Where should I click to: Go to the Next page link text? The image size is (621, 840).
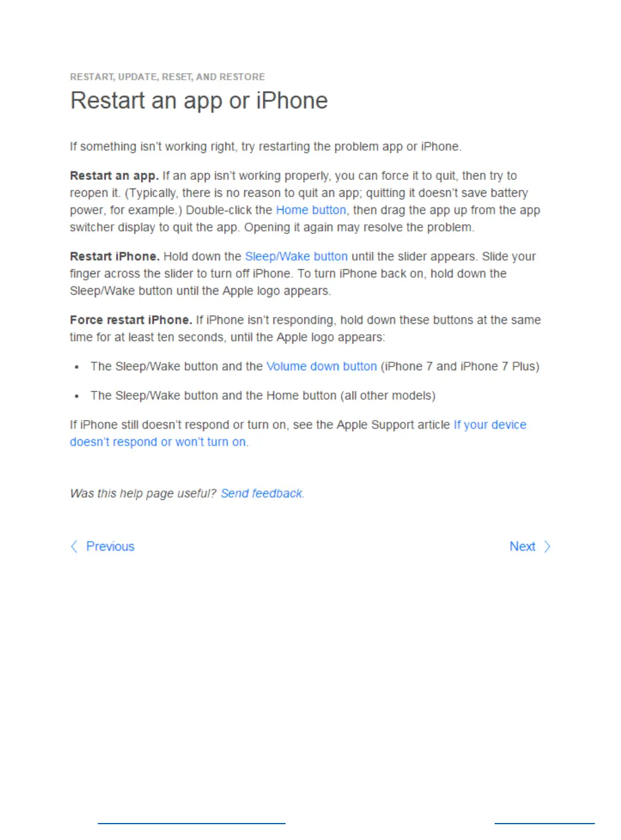coord(522,546)
